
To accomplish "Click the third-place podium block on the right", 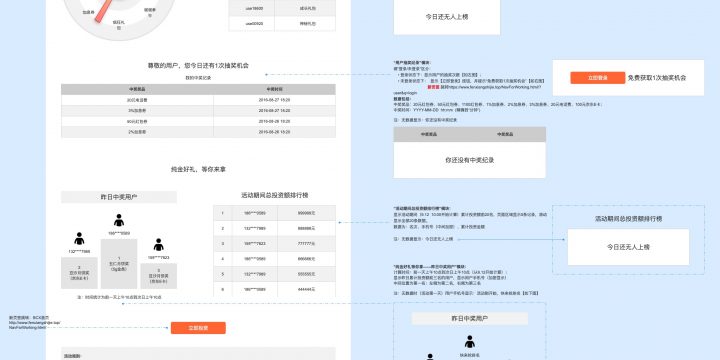I will coord(158,276).
